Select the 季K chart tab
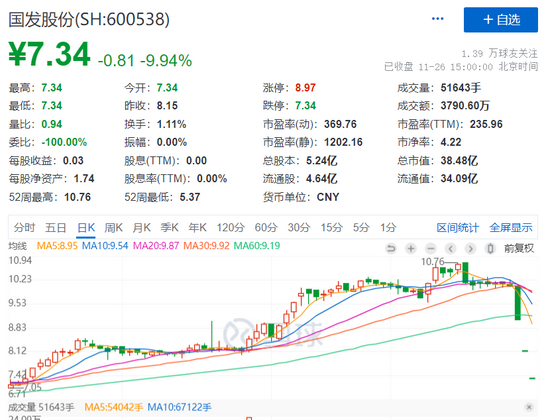 (x=169, y=228)
